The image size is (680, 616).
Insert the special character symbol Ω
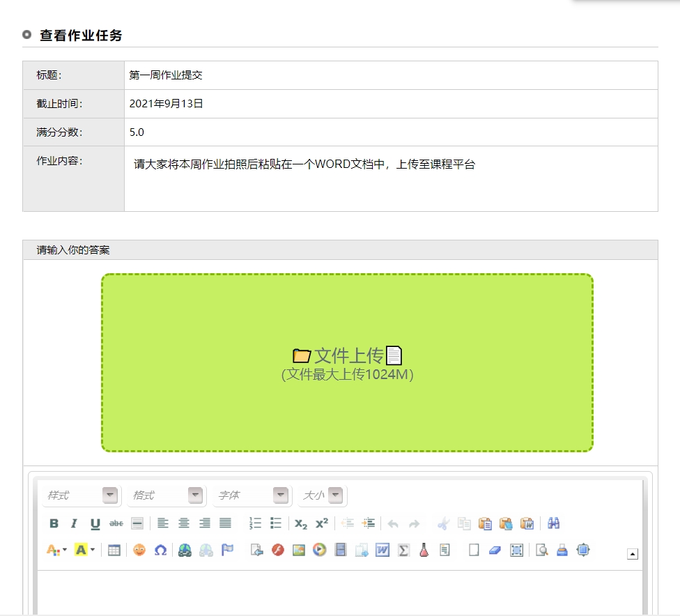point(160,550)
